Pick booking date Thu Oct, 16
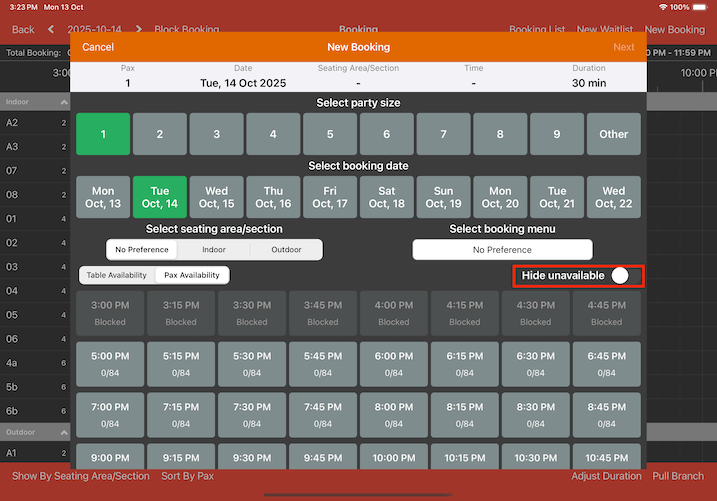717x501 pixels. pos(273,197)
